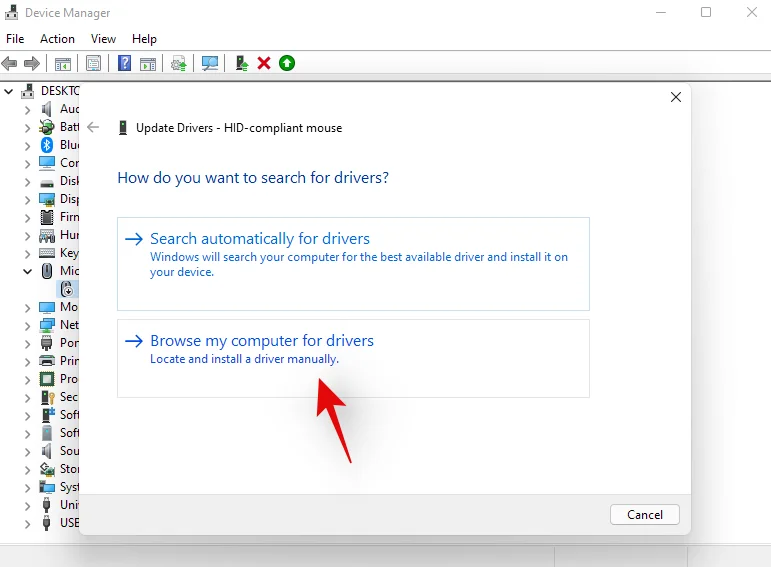771x567 pixels.
Task: Click Show/Hide console tree toolbar icon
Action: click(x=63, y=63)
